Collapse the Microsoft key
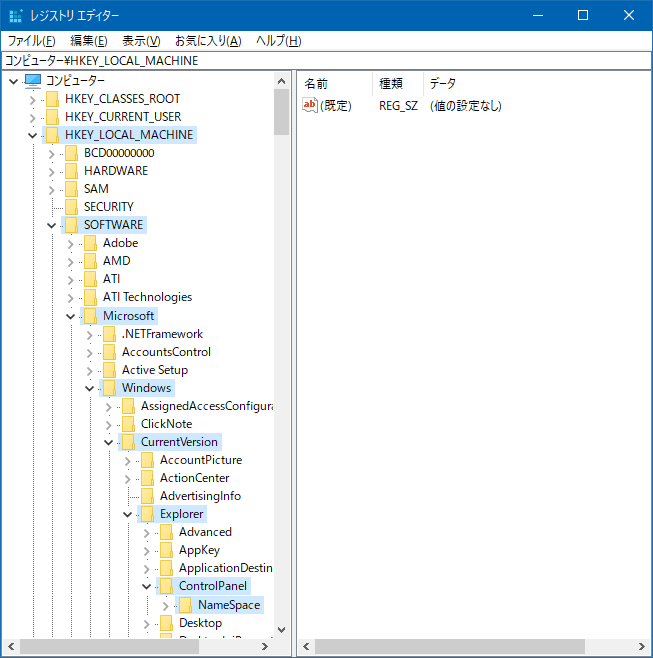This screenshot has width=653, height=658. (71, 316)
